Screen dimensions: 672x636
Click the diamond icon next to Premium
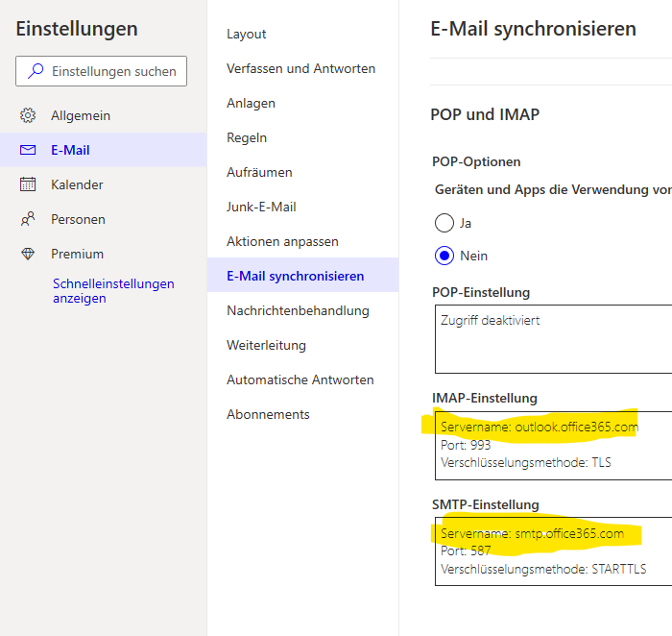pos(28,254)
